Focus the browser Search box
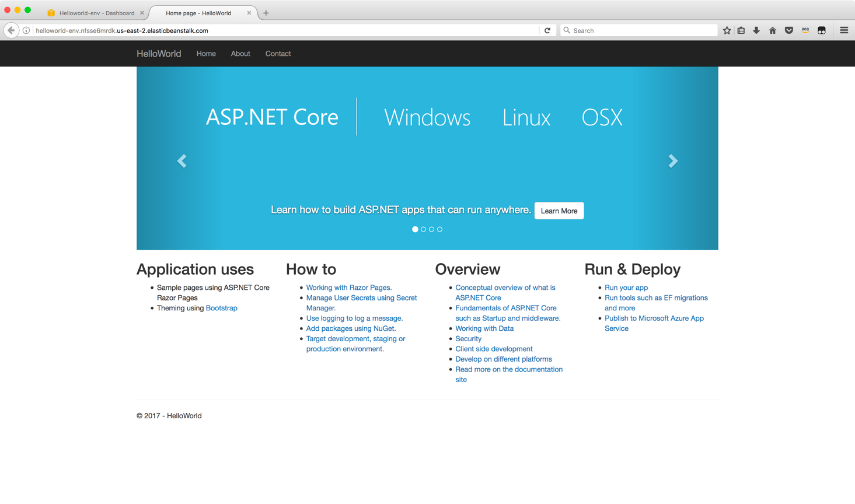Image resolution: width=855 pixels, height=504 pixels. (x=639, y=30)
